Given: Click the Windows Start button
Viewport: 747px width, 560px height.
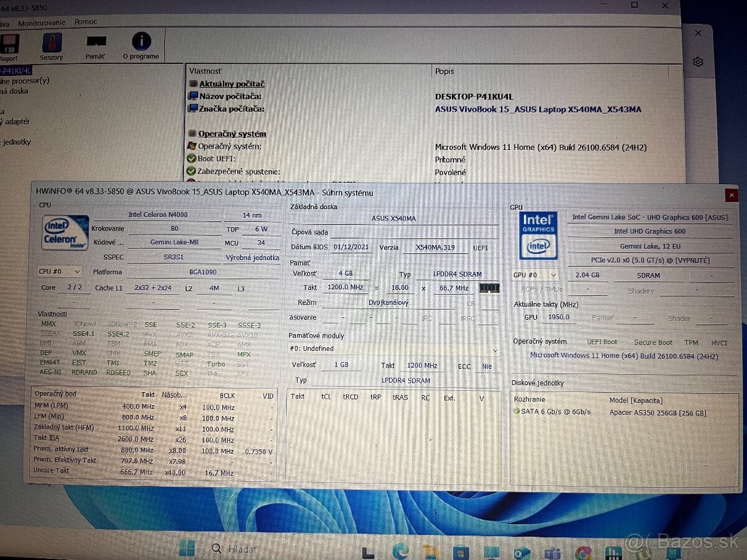Looking at the screenshot, I should tap(186, 548).
